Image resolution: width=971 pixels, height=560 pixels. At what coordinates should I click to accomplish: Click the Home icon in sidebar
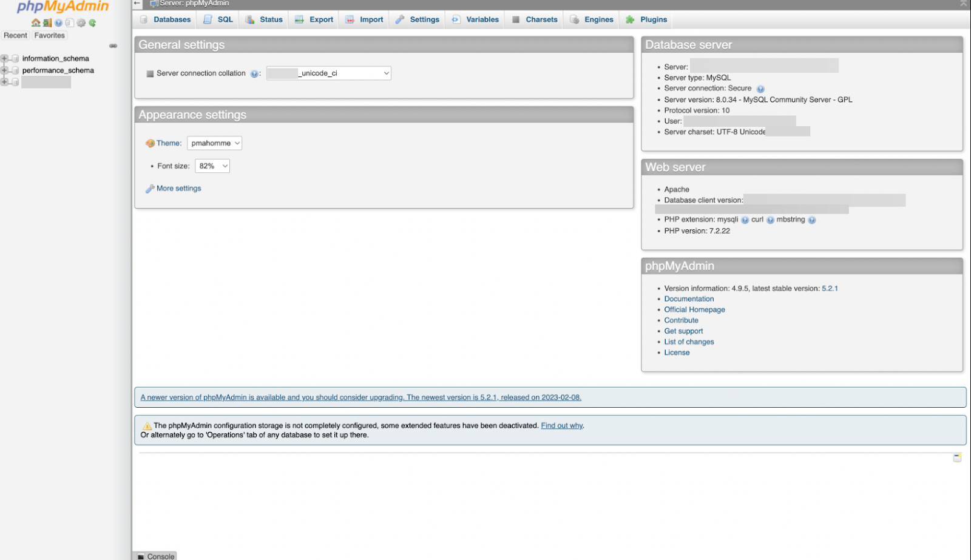coord(36,23)
